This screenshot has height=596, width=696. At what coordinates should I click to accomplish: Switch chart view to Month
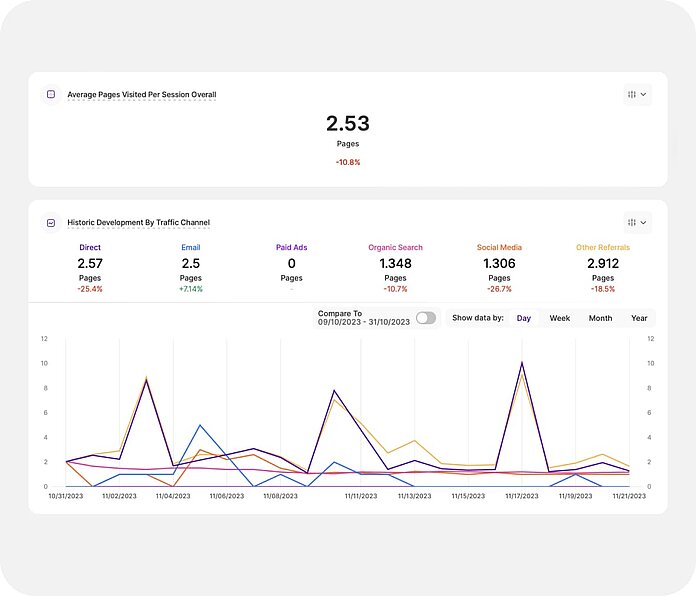point(600,318)
